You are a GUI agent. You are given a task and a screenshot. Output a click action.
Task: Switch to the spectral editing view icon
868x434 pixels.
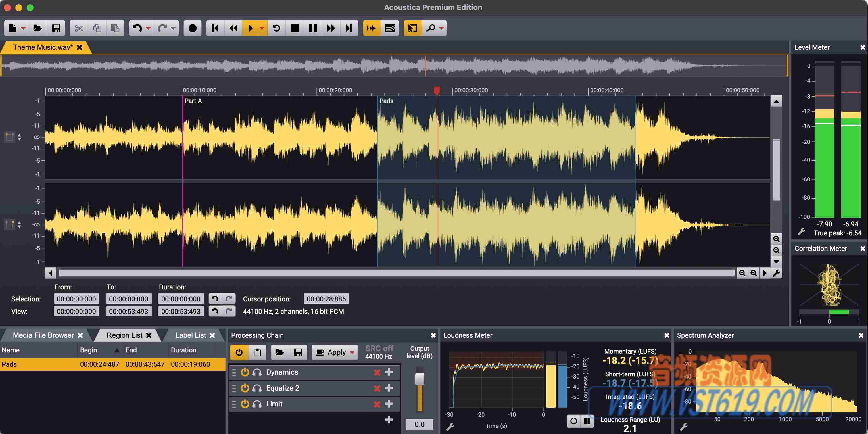click(390, 28)
